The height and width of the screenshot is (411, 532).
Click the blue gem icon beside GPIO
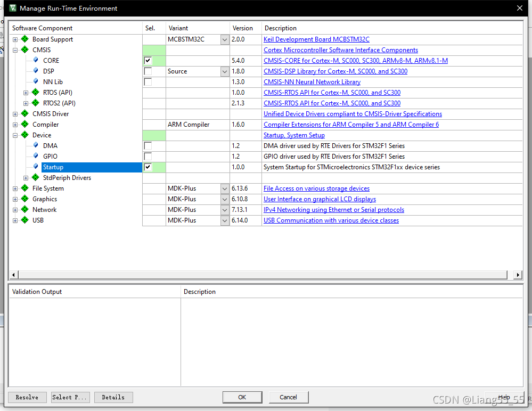(36, 156)
